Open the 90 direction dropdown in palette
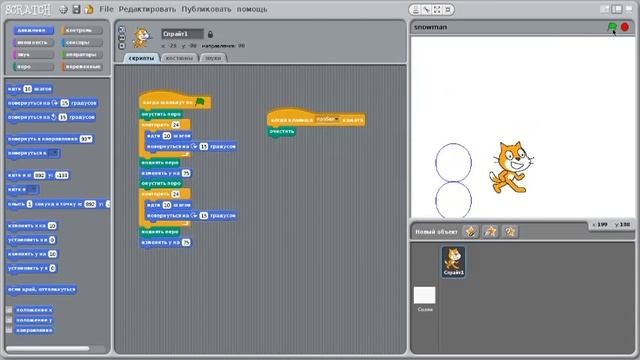The width and height of the screenshot is (640, 360). (x=86, y=139)
